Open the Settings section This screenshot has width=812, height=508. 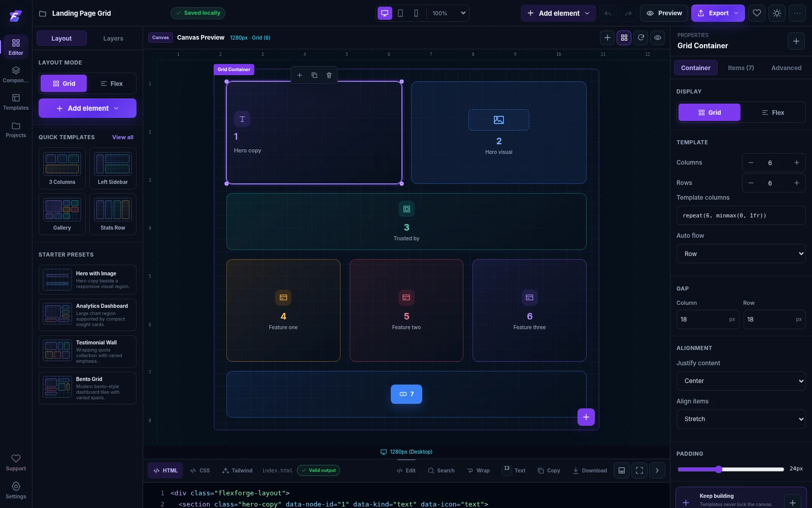click(16, 490)
